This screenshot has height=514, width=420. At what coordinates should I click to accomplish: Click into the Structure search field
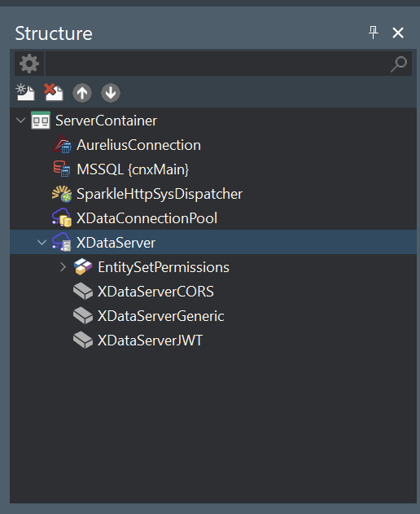pyautogui.click(x=217, y=64)
